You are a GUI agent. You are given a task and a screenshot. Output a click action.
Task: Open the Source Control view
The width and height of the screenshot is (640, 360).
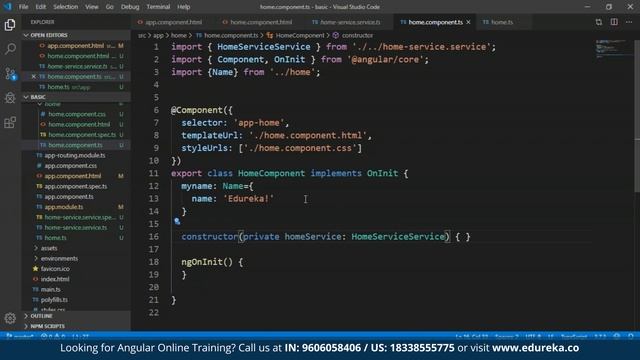(10, 74)
